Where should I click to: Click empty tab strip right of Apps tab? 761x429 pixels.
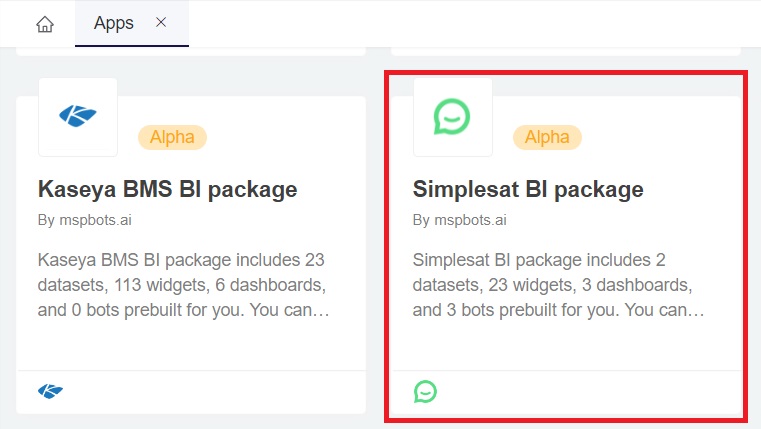470,24
